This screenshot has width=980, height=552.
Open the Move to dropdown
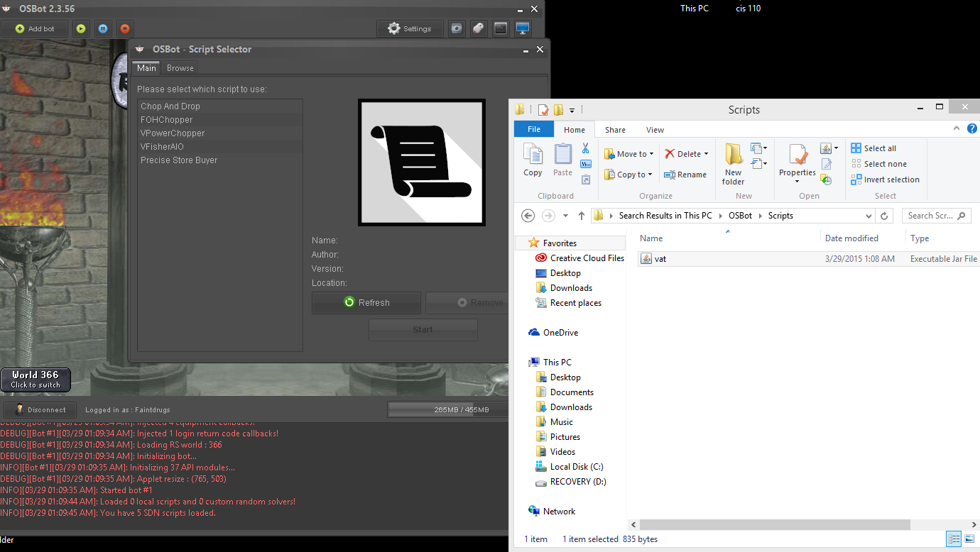pyautogui.click(x=629, y=154)
